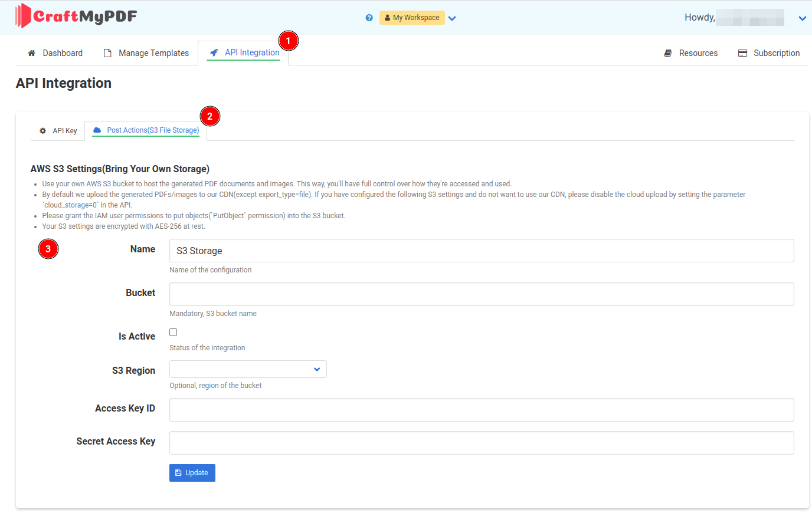Viewport: 812px width, 523px height.
Task: Enable the Is Active checkbox
Action: pos(173,333)
